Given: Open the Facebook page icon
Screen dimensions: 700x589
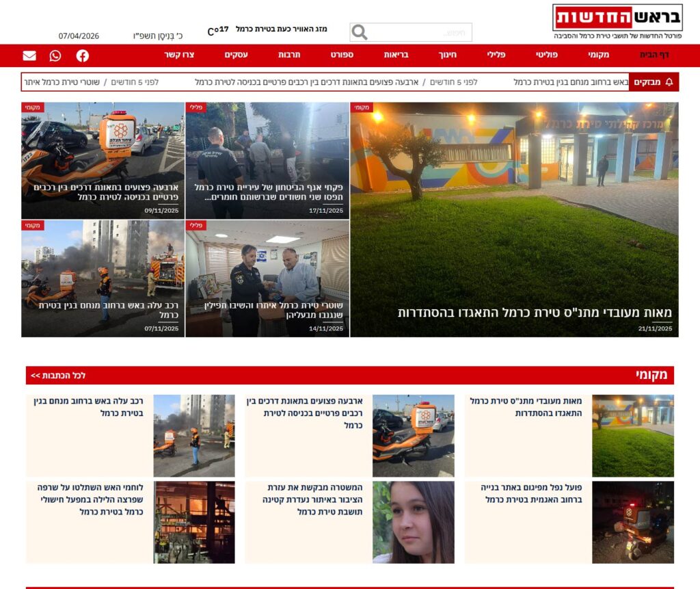Looking at the screenshot, I should [x=83, y=55].
